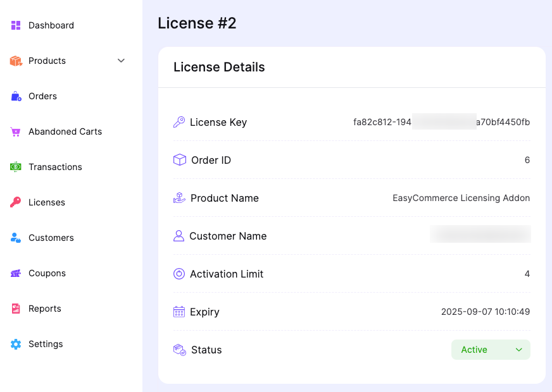Click the Order ID field label

point(211,160)
